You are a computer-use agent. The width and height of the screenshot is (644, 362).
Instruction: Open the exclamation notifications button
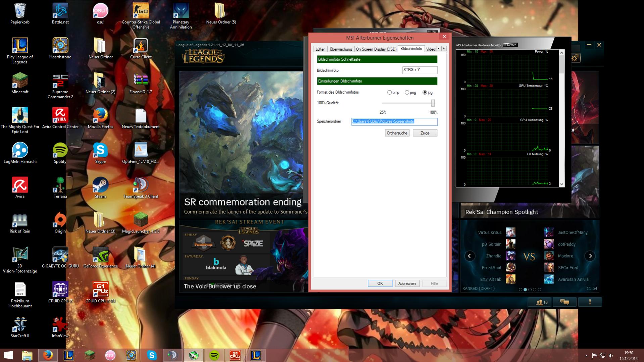click(590, 302)
